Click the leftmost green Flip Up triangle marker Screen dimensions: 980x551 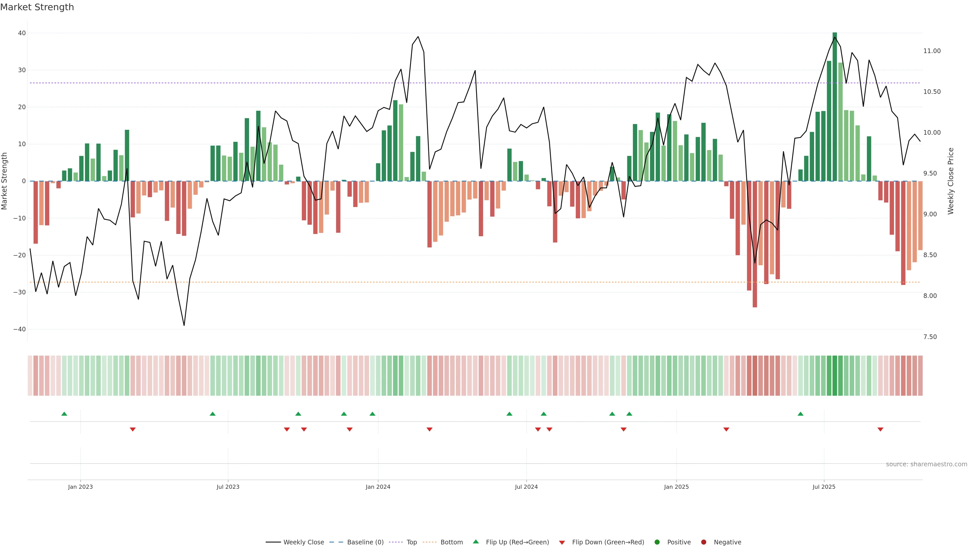coord(64,414)
